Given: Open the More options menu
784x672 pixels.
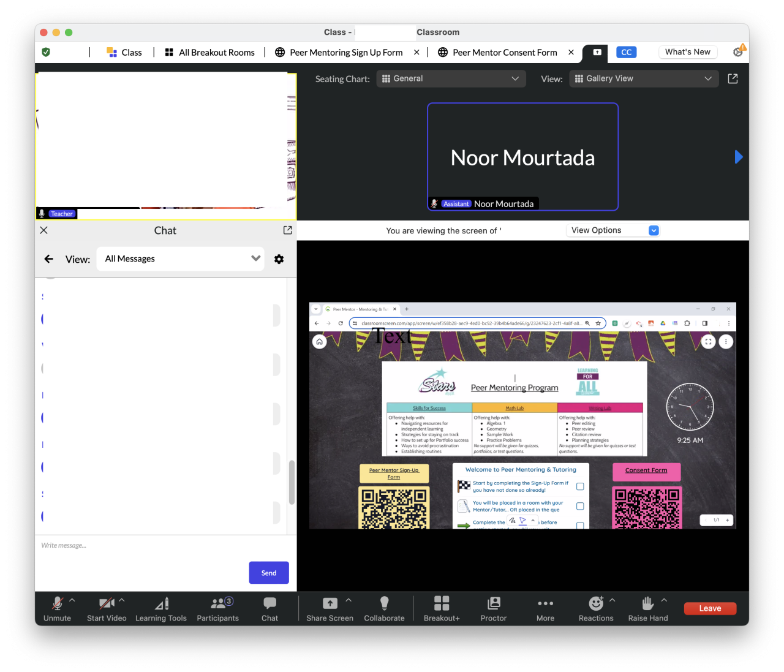Looking at the screenshot, I should tap(545, 609).
